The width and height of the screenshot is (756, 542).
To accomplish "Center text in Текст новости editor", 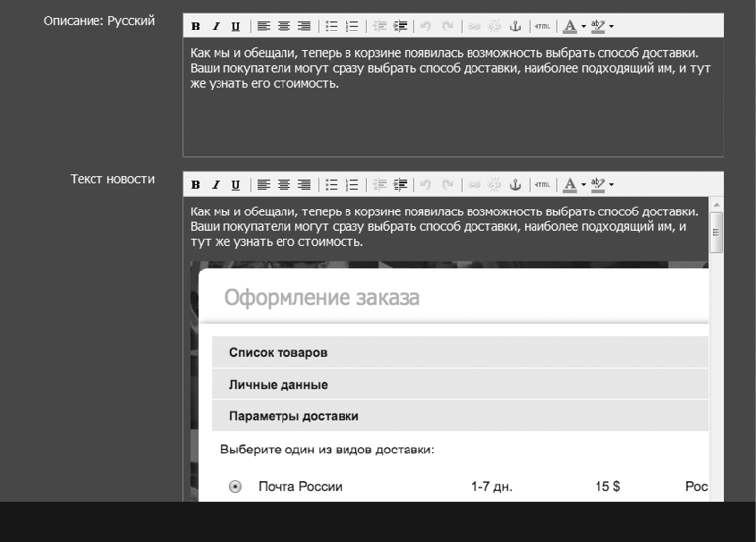I will 283,185.
